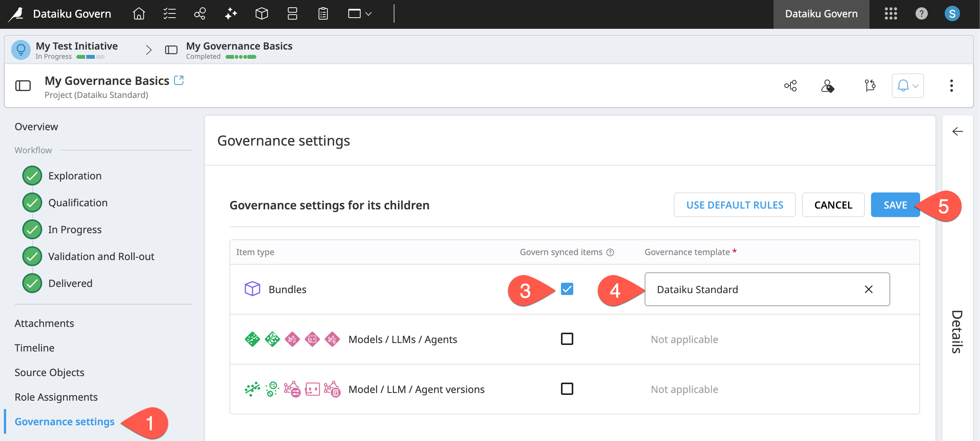980x441 pixels.
Task: Expand the breadcrumb chevron arrow
Action: (149, 50)
